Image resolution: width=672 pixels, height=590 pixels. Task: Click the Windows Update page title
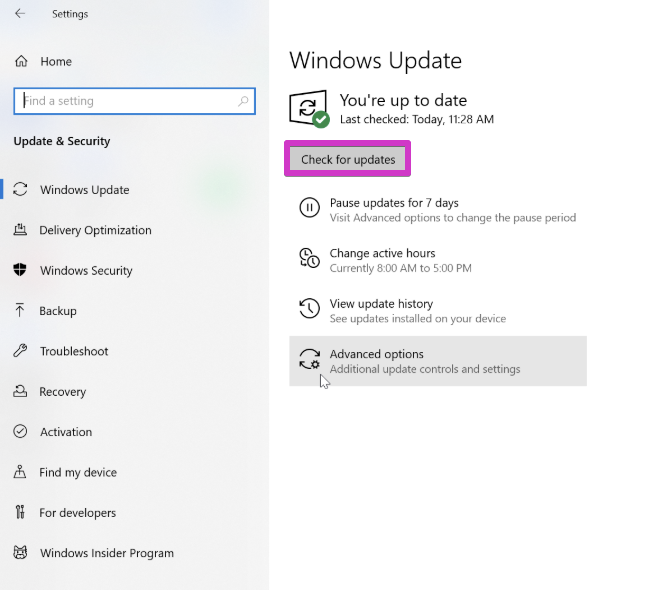pos(375,60)
